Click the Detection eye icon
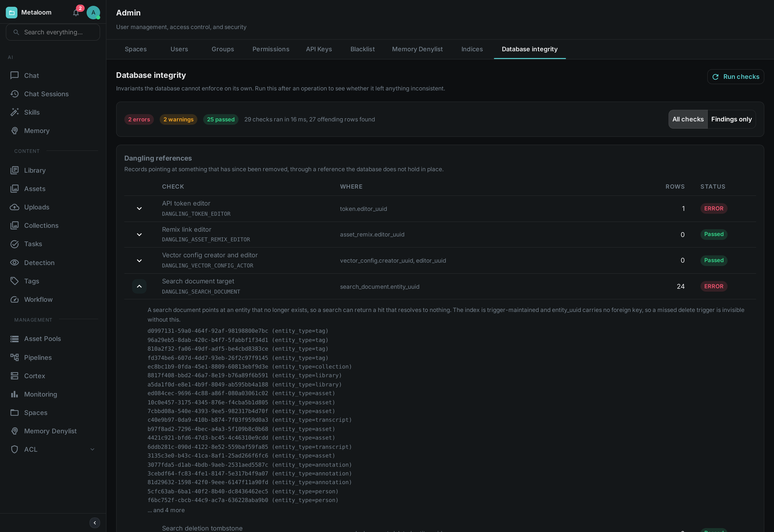Image resolution: width=774 pixels, height=532 pixels. (x=14, y=263)
